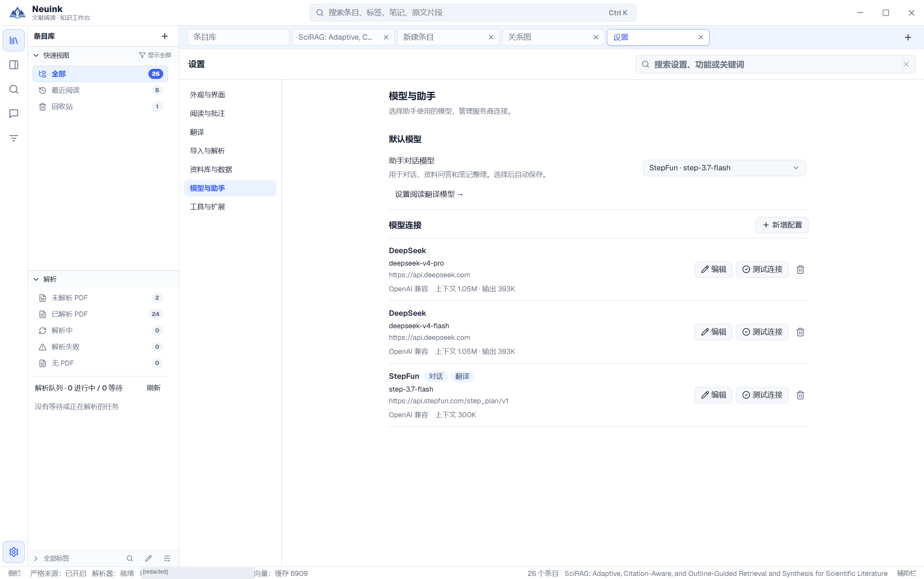924x579 pixels.
Task: Click 严格来源 status entry
Action: point(58,574)
